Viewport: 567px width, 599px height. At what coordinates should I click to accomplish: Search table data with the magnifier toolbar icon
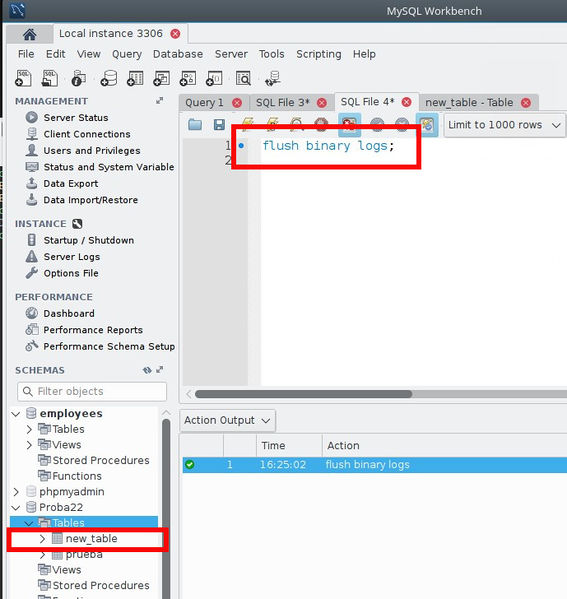(x=243, y=78)
